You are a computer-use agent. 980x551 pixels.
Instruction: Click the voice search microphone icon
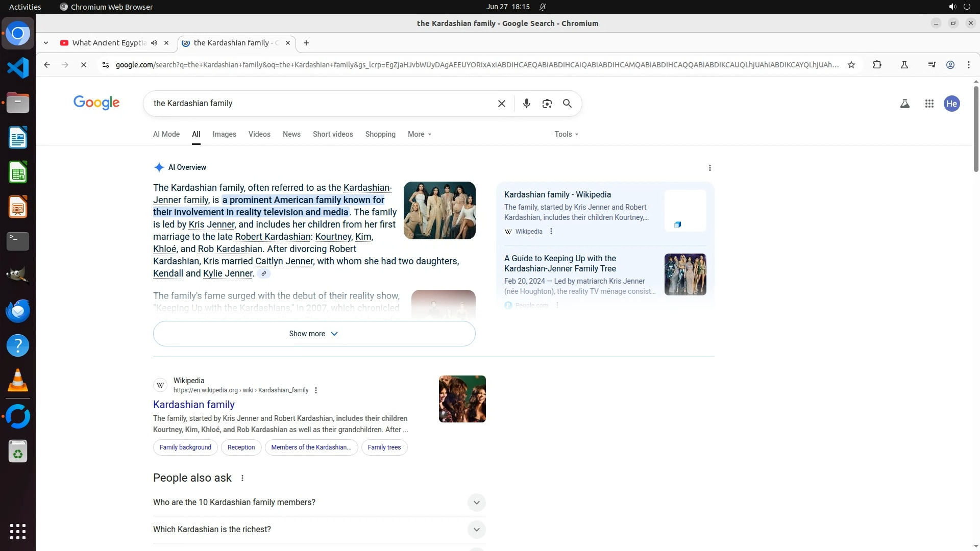tap(526, 104)
